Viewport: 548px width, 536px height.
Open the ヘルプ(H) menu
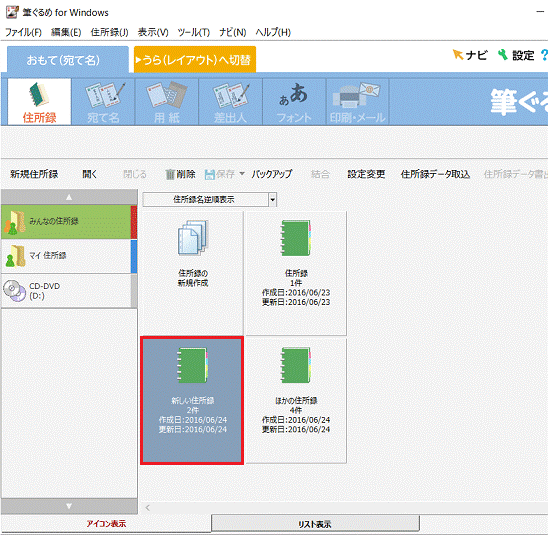(273, 32)
